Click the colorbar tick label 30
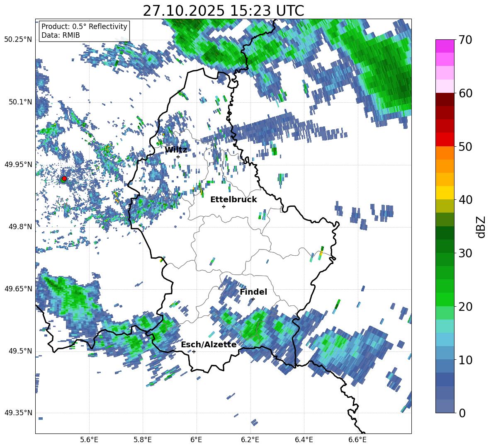The height and width of the screenshot is (448, 491). click(465, 253)
